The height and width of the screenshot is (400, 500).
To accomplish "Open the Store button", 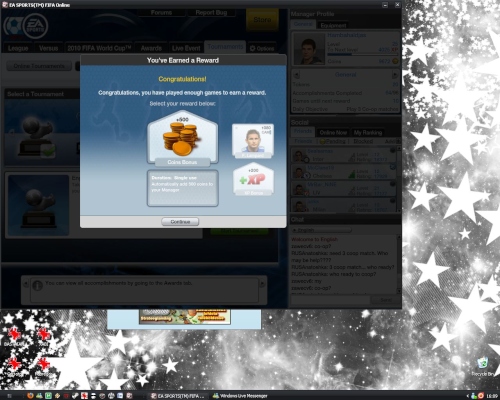I will pyautogui.click(x=262, y=20).
